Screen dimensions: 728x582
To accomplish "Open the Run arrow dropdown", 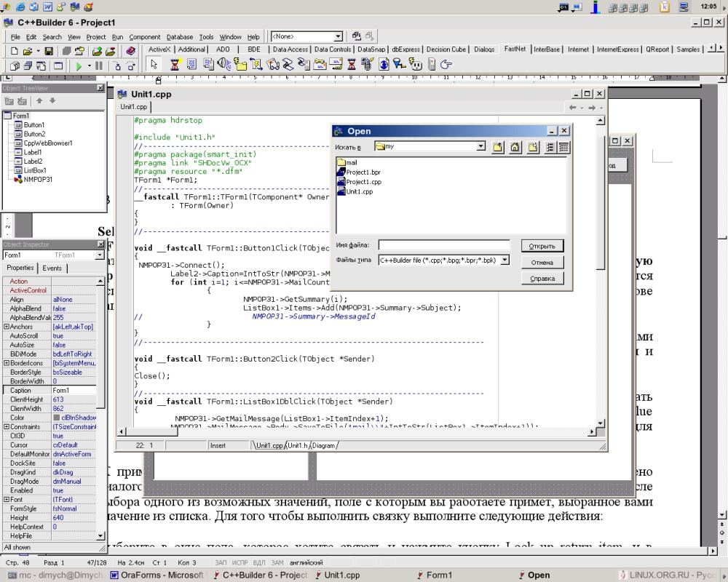I will pyautogui.click(x=89, y=66).
